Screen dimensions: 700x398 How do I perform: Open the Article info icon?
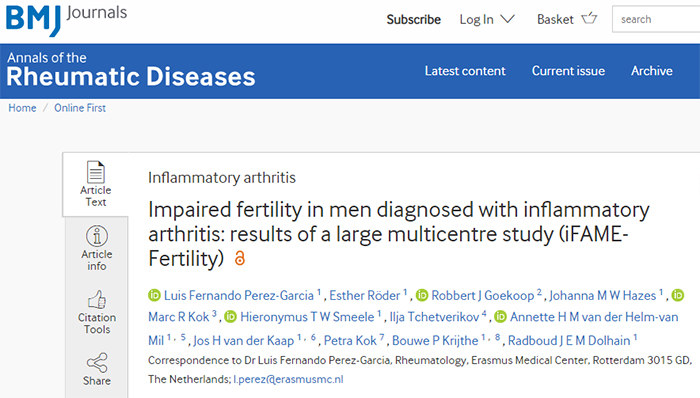(96, 236)
